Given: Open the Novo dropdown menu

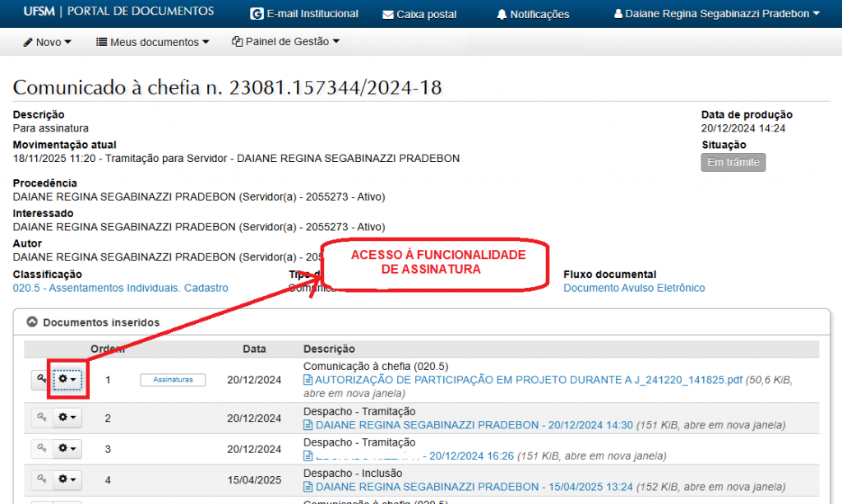Looking at the screenshot, I should (47, 42).
